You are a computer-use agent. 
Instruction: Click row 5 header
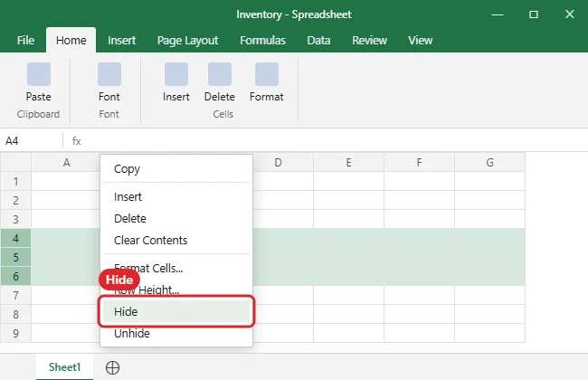(15, 257)
